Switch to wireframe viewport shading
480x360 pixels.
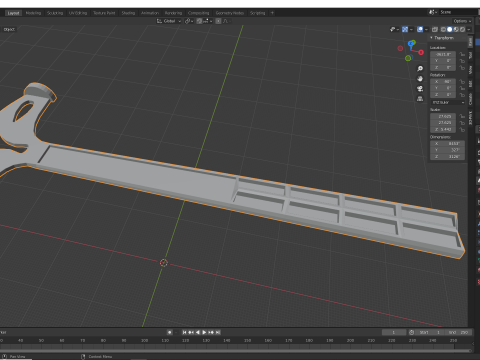click(443, 30)
